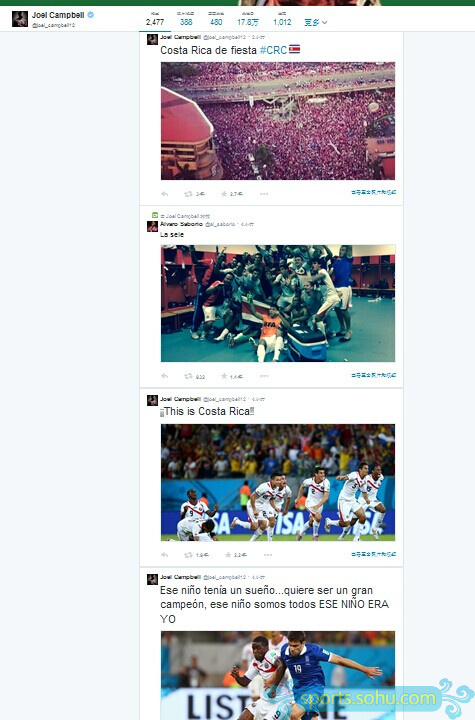
Task: Retweet Alvaro Saborio's La sele tweet
Action: (x=188, y=376)
